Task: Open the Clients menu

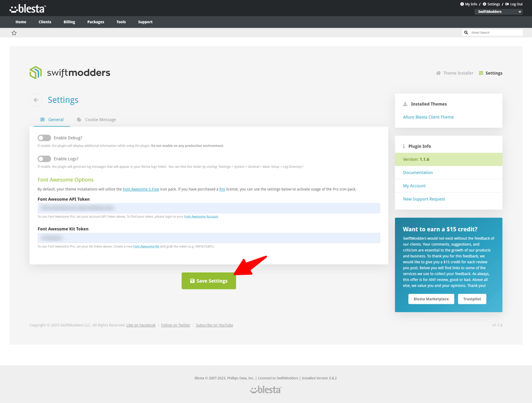Action: [x=45, y=22]
